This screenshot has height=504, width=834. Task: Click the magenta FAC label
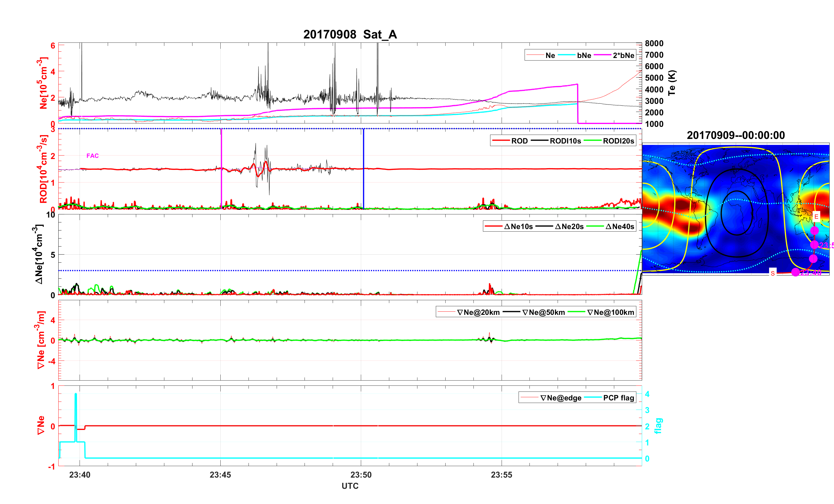coord(93,156)
